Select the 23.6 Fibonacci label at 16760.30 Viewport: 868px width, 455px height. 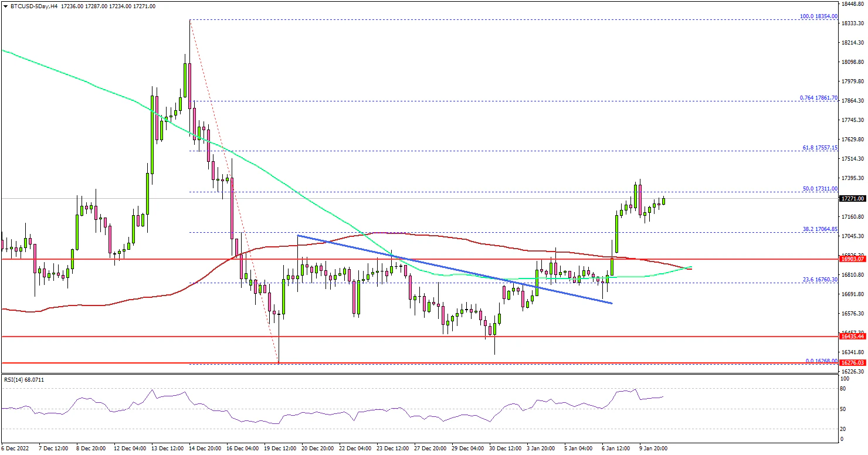(x=820, y=280)
